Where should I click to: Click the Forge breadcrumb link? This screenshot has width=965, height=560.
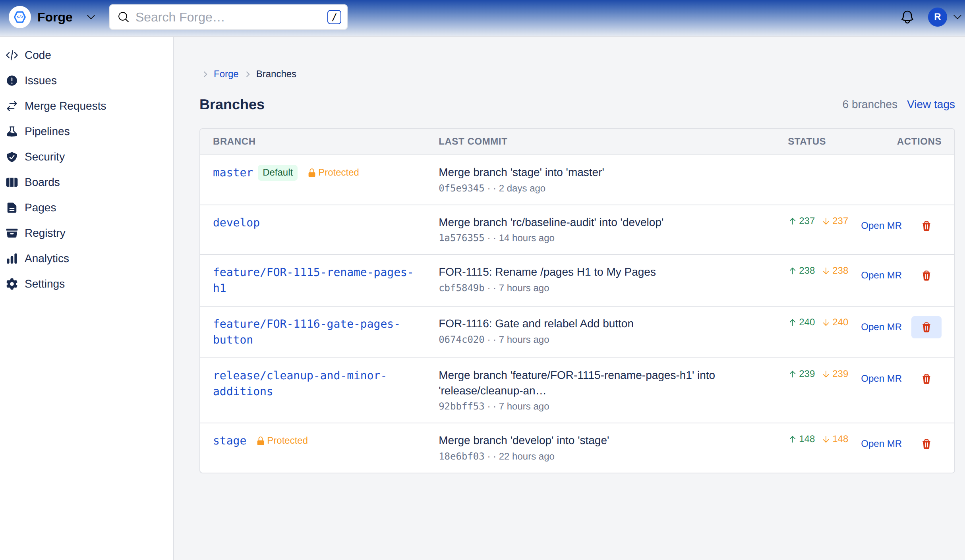click(x=226, y=74)
